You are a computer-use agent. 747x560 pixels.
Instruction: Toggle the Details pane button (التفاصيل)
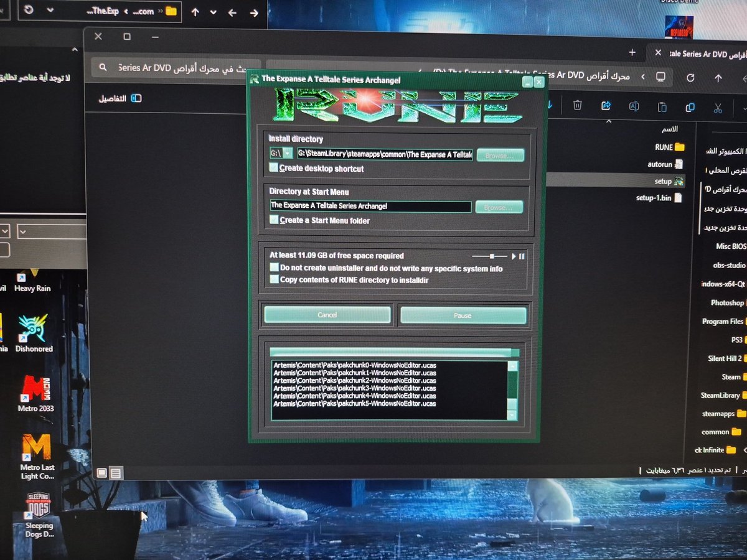tap(120, 98)
